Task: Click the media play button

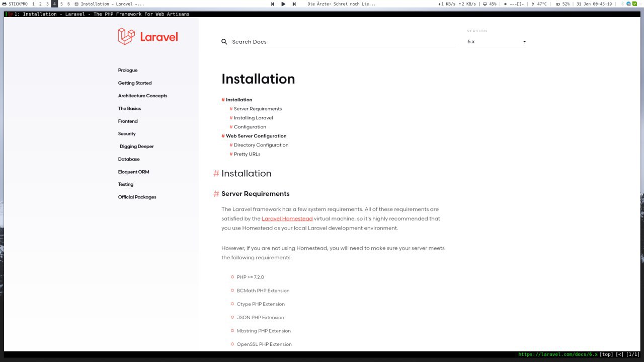Action: [x=283, y=4]
